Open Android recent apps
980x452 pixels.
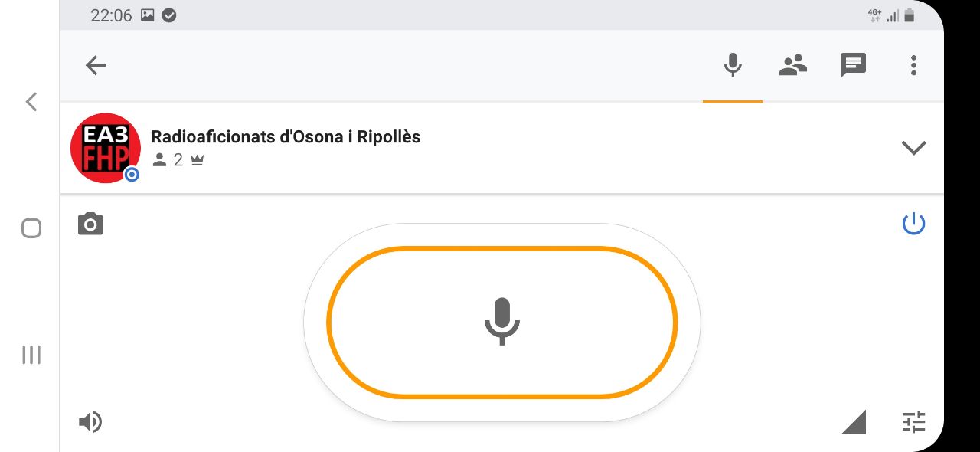(x=31, y=355)
